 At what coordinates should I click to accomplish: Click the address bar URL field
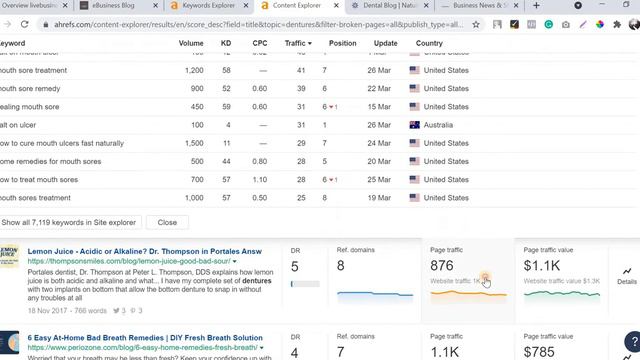tap(259, 24)
